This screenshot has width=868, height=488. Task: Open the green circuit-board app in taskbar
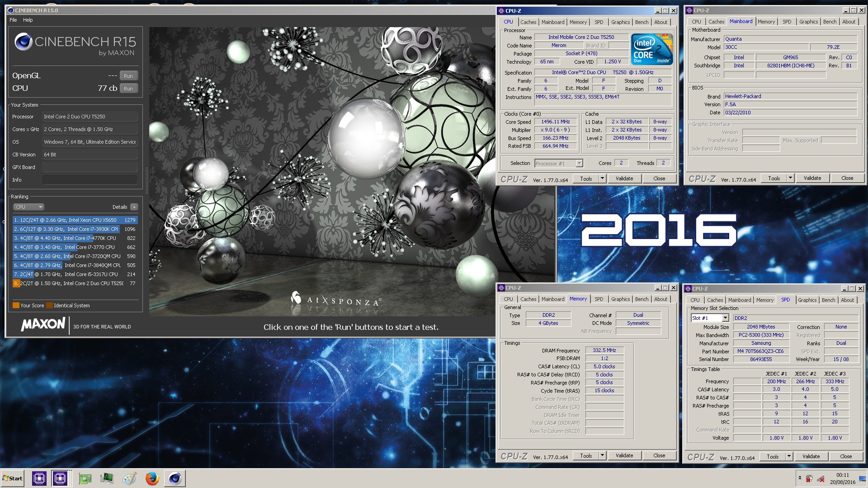(x=85, y=478)
